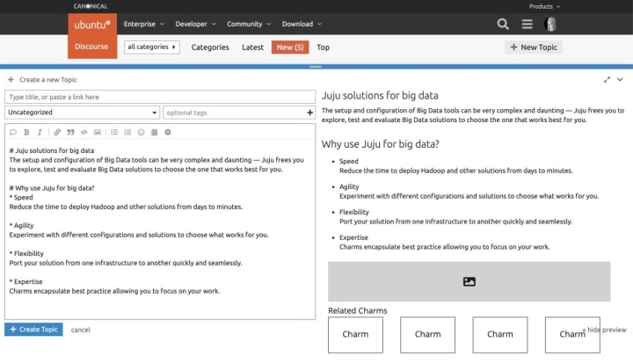Open the hamburger menu icon

pos(527,25)
